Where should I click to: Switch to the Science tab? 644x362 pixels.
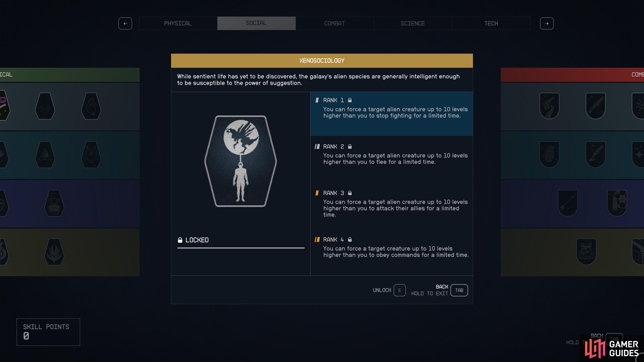[x=413, y=23]
